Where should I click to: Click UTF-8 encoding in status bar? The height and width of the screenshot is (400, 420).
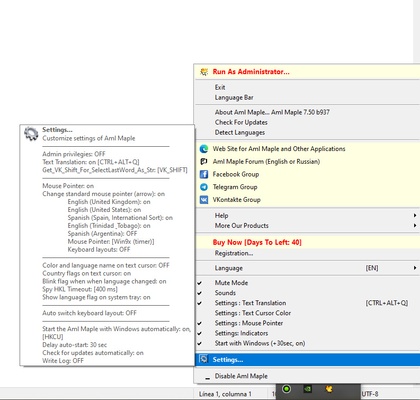(370, 394)
